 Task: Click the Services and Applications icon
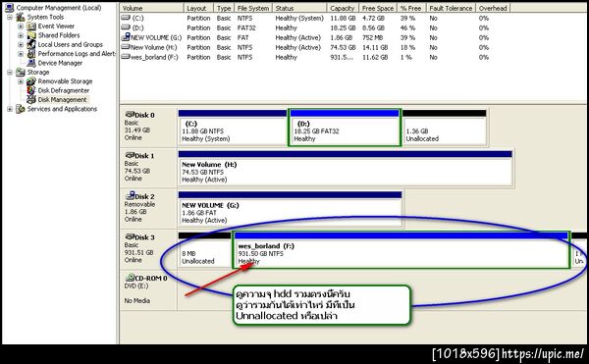click(21, 109)
